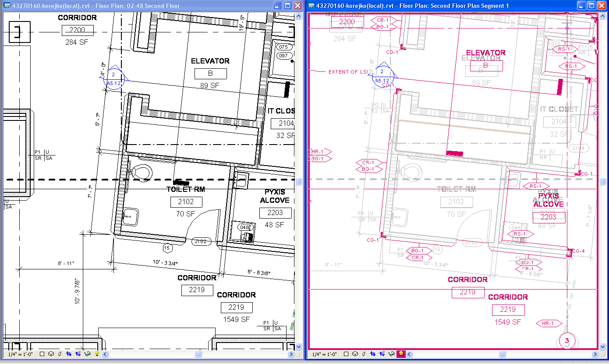The width and height of the screenshot is (609, 364).
Task: Select door tag 097 in 02-48 window
Action: click(x=283, y=56)
